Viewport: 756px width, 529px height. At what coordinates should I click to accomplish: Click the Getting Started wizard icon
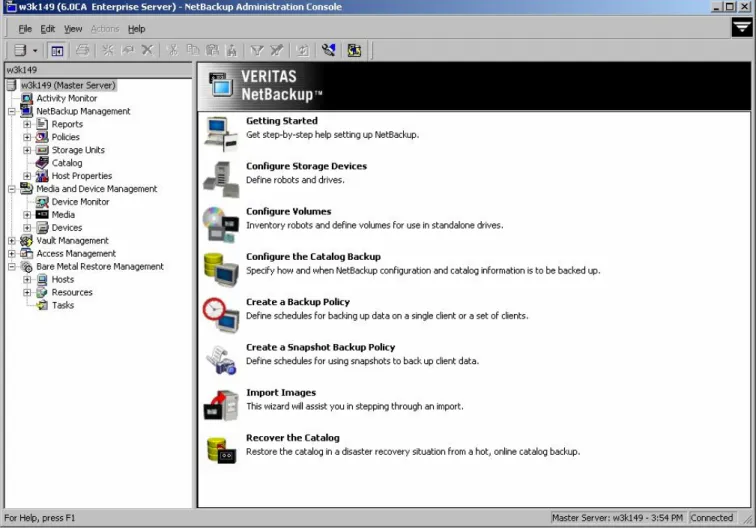(x=221, y=134)
